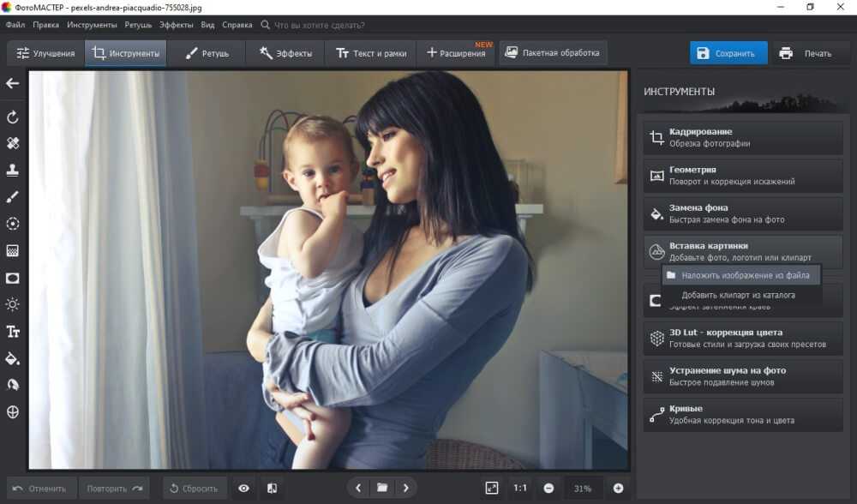This screenshot has height=504, width=857.
Task: Click the back arrow in left sidebar
Action: point(12,83)
